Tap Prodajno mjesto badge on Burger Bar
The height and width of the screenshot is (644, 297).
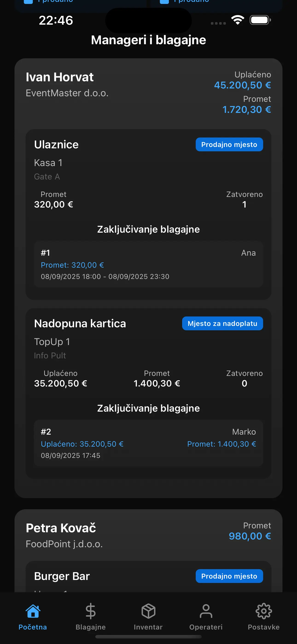coord(229,576)
